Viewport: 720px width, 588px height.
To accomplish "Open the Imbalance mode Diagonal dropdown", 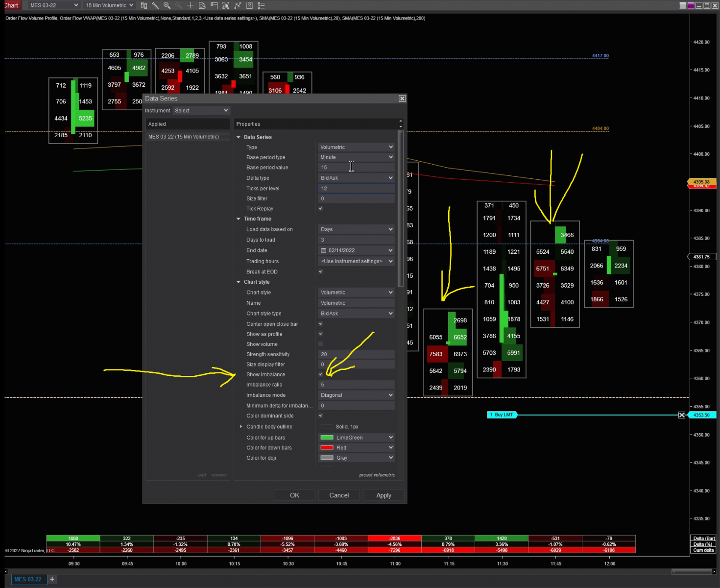I will pos(356,395).
